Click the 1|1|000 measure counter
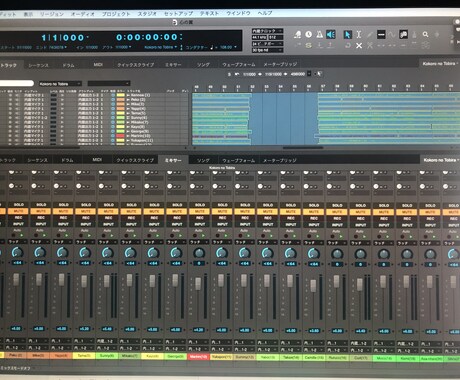This screenshot has height=380, width=460. click(63, 37)
